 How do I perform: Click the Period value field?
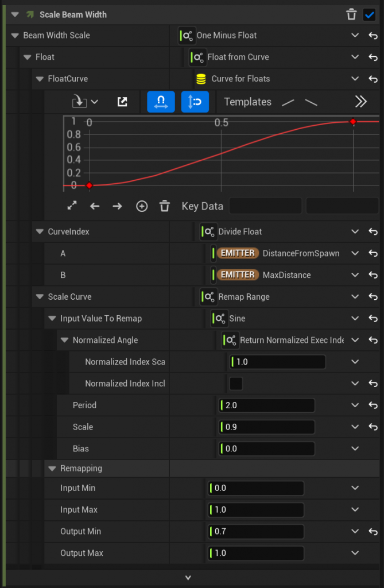[x=267, y=405]
